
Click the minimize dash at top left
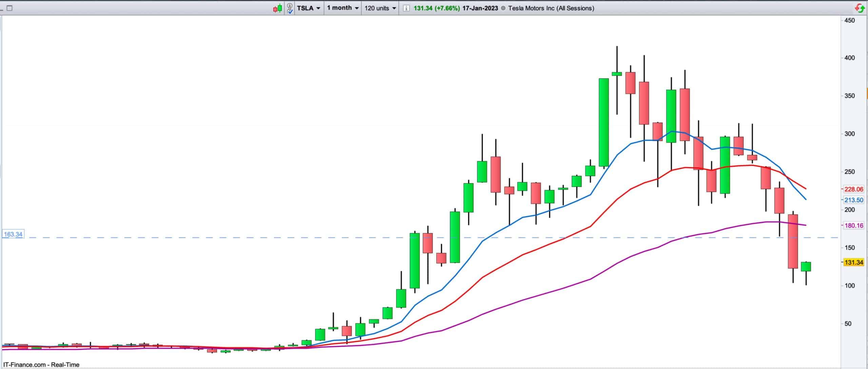click(x=1, y=10)
